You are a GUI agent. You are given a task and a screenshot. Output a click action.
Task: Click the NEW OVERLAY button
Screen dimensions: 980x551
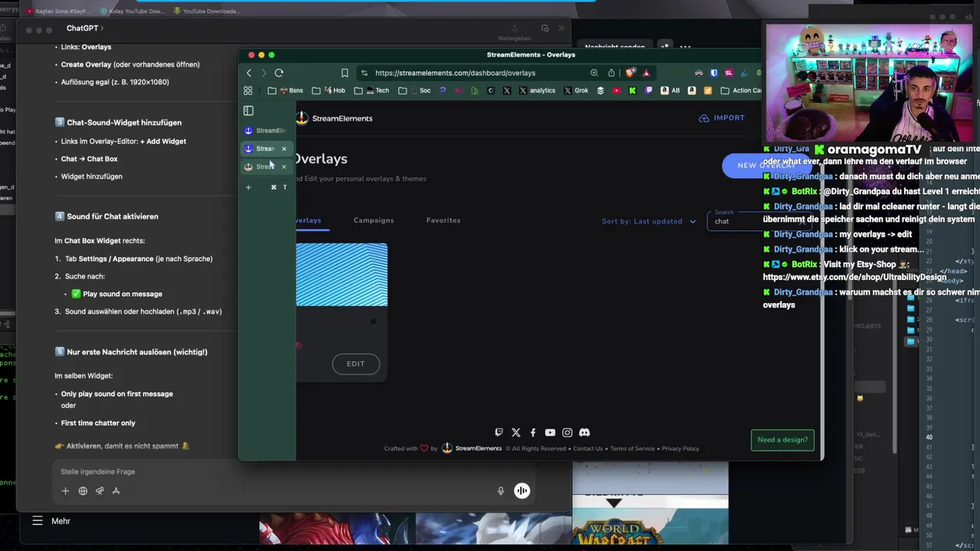(766, 165)
